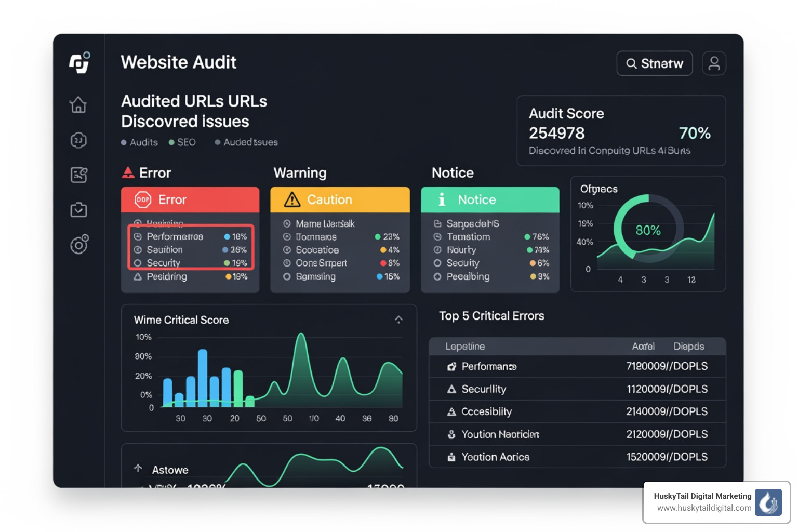This screenshot has height=532, width=798.
Task: Open the user profile icon at top right
Action: coord(714,63)
